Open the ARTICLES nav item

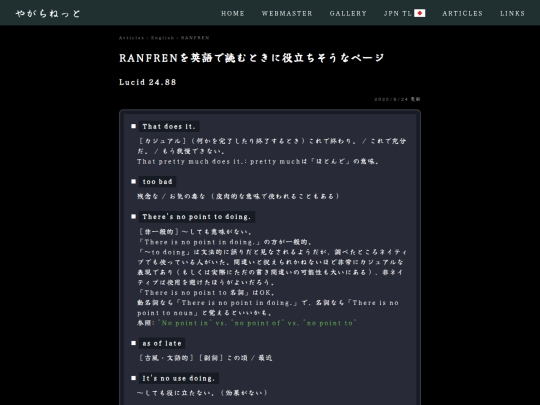463,13
